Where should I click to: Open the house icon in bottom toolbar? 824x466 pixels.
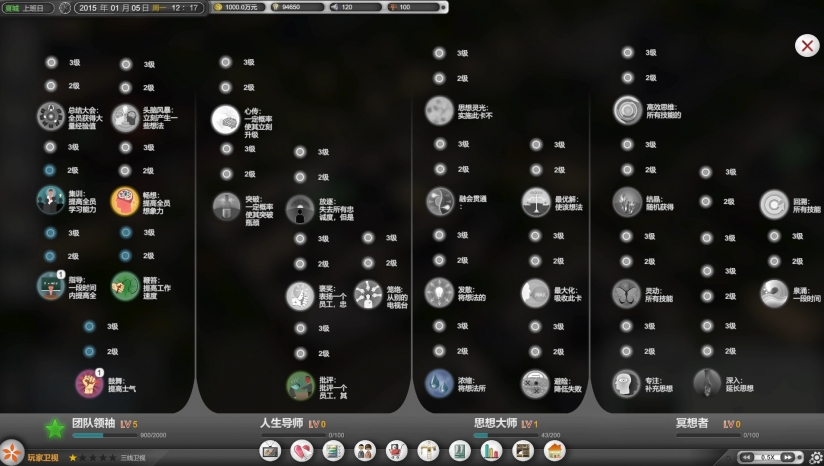pos(554,451)
